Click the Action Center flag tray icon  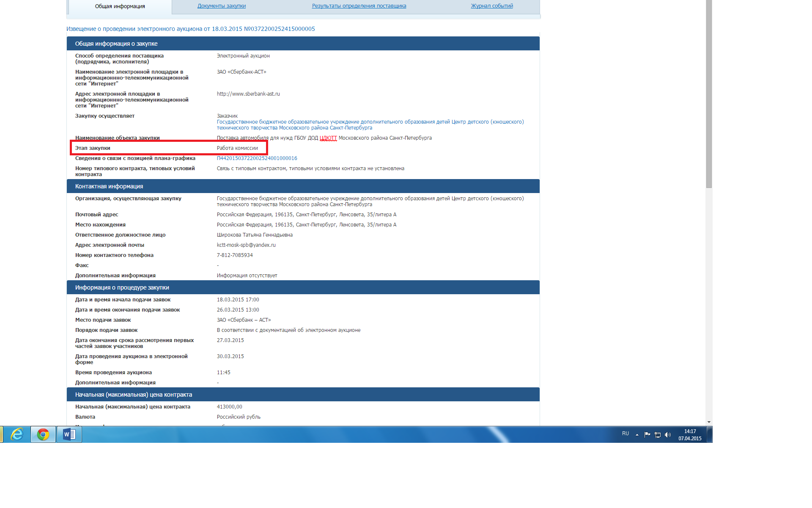click(x=647, y=434)
